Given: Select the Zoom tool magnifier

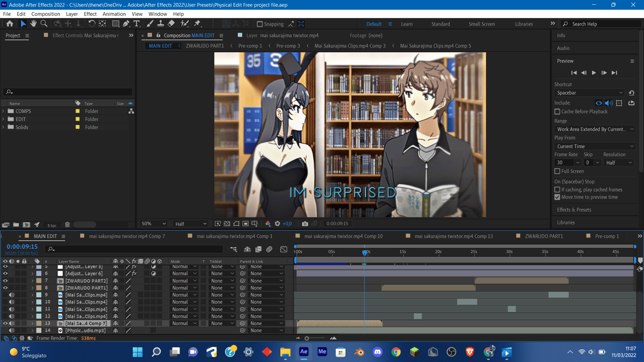Looking at the screenshot, I should (x=44, y=24).
